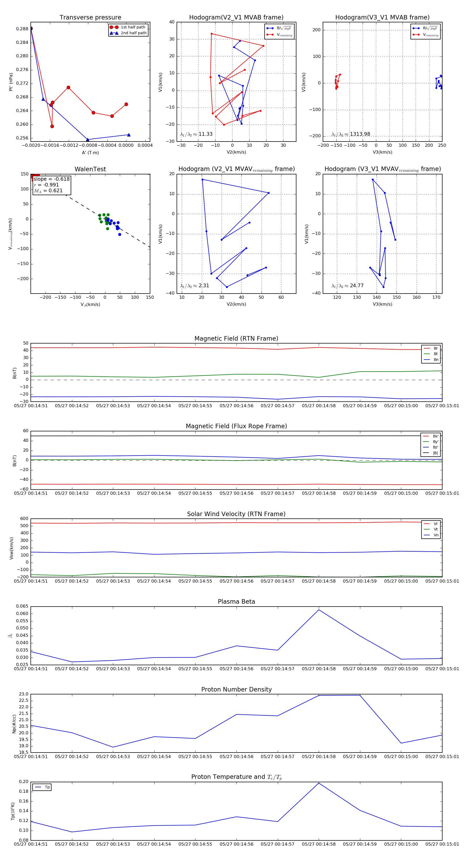Click the 'Magnetic Field (Flux Rope Frame)' title
This screenshot has width=473, height=868.
pos(236,426)
